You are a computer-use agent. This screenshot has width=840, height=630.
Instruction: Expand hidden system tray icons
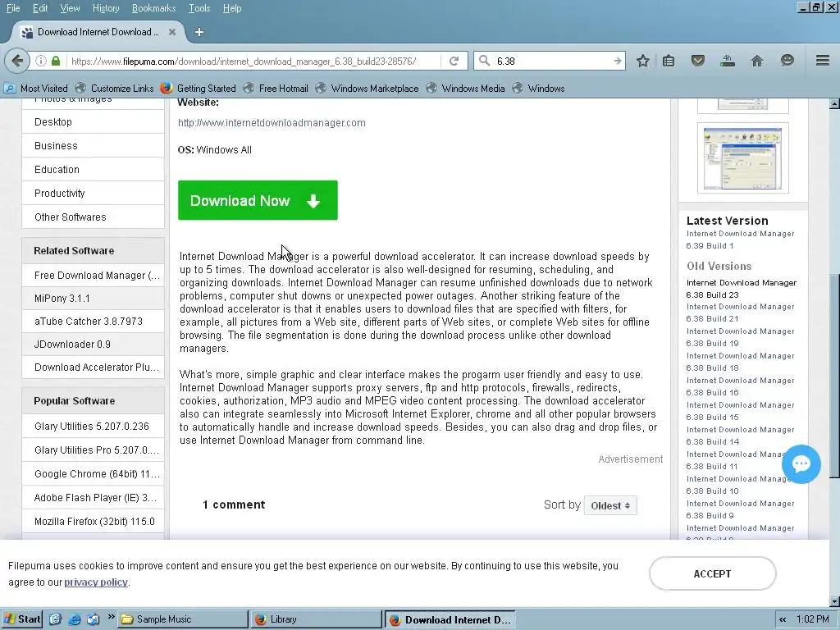coord(783,619)
